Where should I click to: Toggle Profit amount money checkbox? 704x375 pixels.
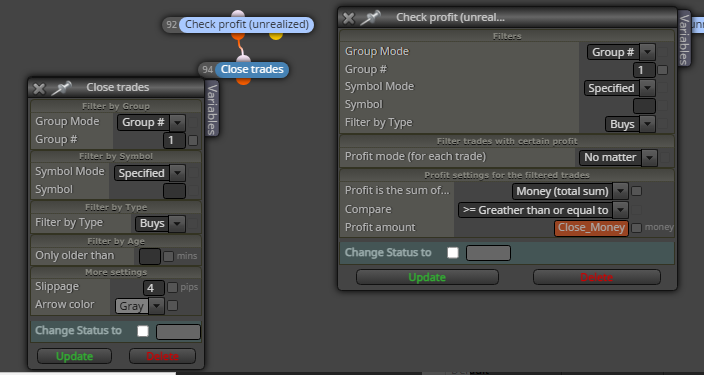click(637, 228)
